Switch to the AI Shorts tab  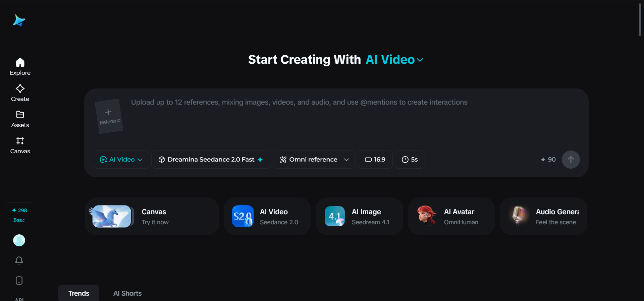(127, 293)
